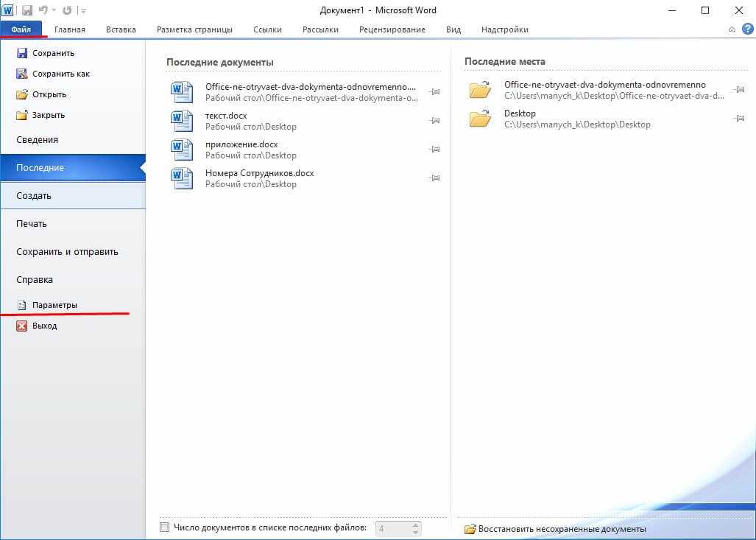Go to the Рецензирование tab
This screenshot has width=756, height=540.
coord(392,29)
